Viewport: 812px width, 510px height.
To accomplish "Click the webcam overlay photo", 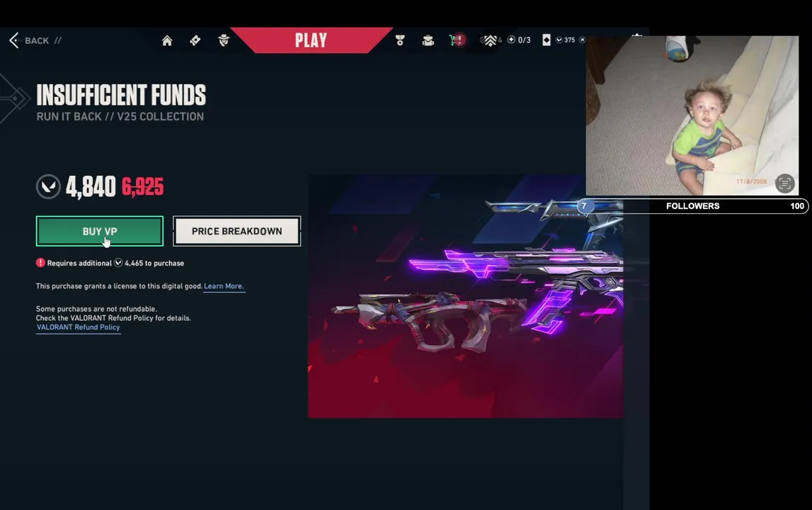I will point(692,115).
